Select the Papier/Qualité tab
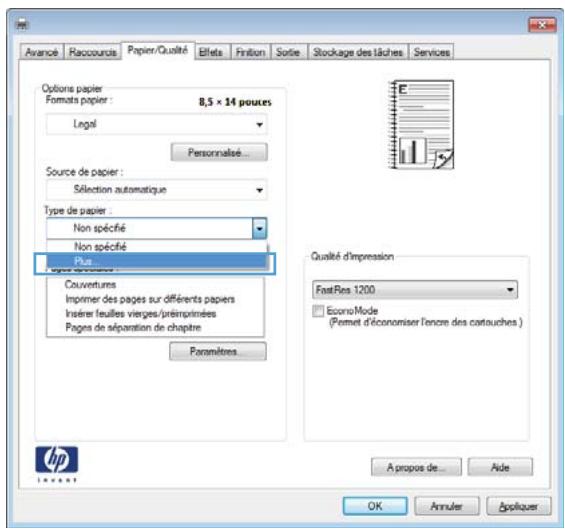565x531 pixels. pyautogui.click(x=158, y=50)
